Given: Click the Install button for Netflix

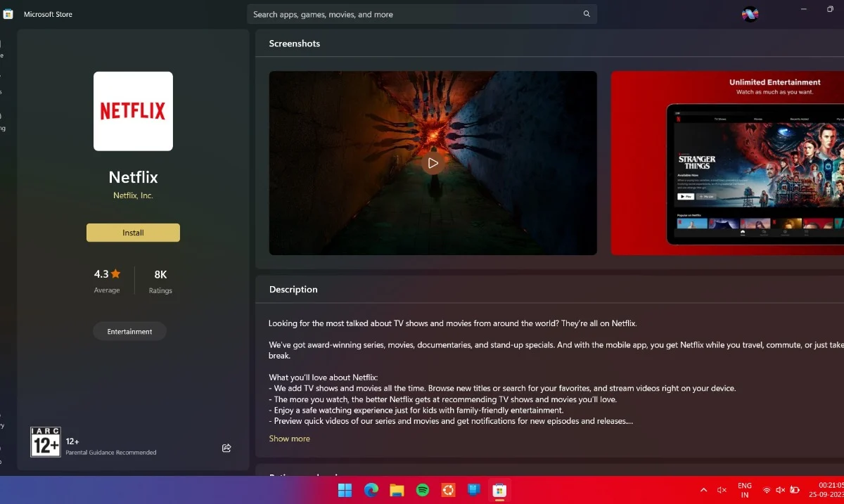Looking at the screenshot, I should click(x=133, y=233).
